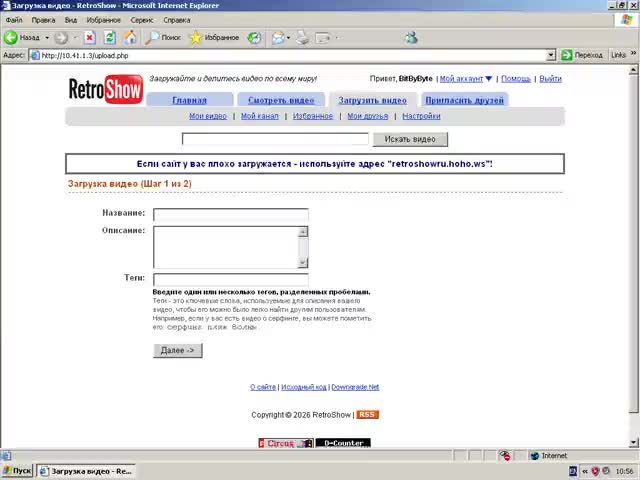Click the RetroShow logo
This screenshot has width=640, height=480.
coord(105,89)
